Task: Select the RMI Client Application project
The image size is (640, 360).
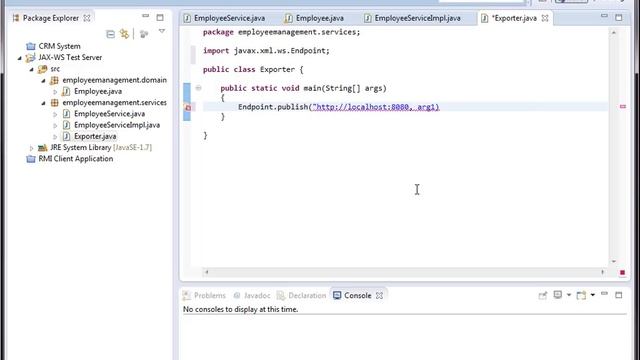Action: click(x=76, y=159)
